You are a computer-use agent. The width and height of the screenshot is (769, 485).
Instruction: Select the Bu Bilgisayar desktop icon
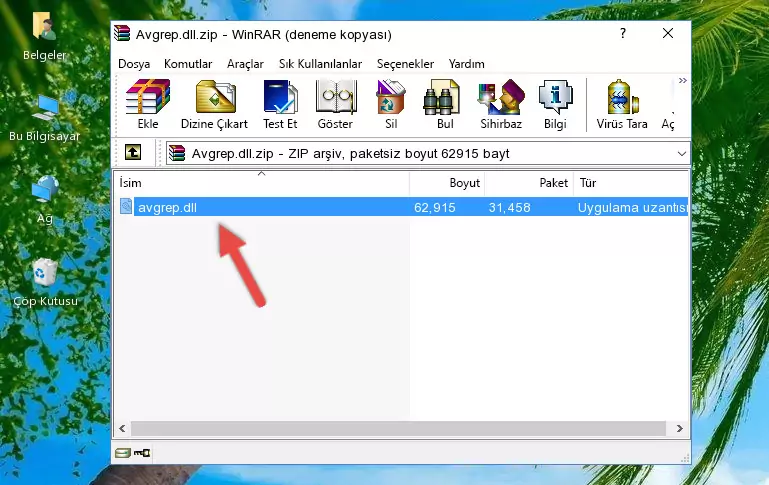45,118
